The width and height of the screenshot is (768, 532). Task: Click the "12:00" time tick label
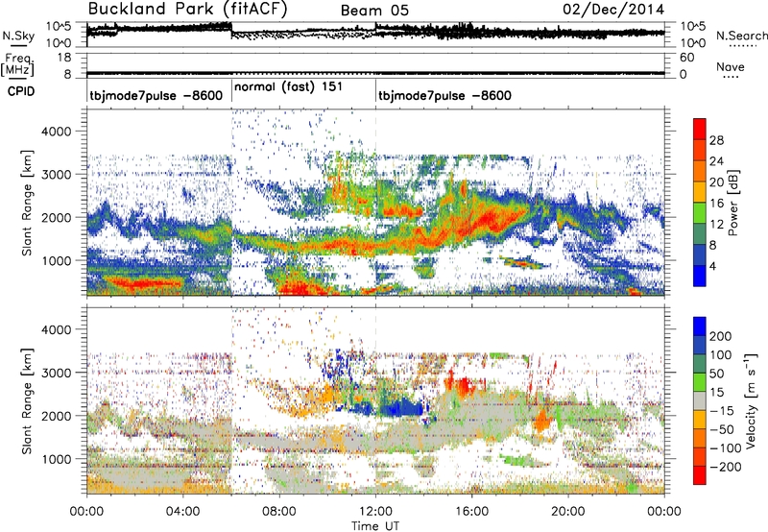coord(375,512)
